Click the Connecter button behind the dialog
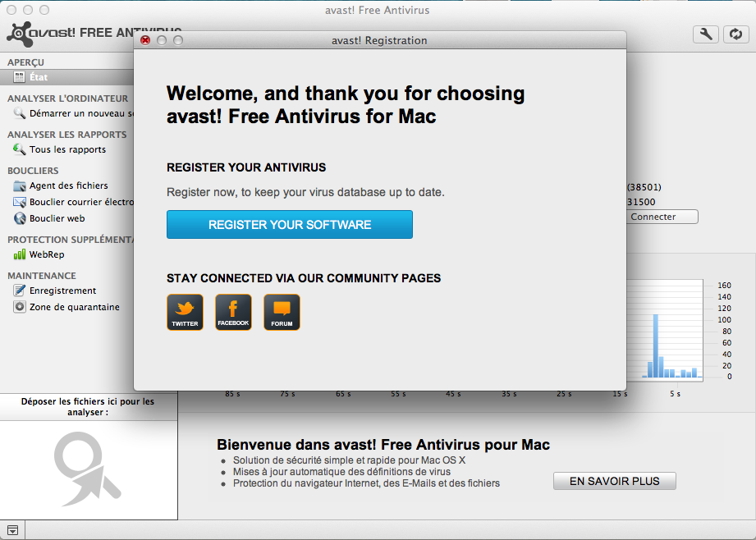Image resolution: width=756 pixels, height=540 pixels. [x=662, y=217]
